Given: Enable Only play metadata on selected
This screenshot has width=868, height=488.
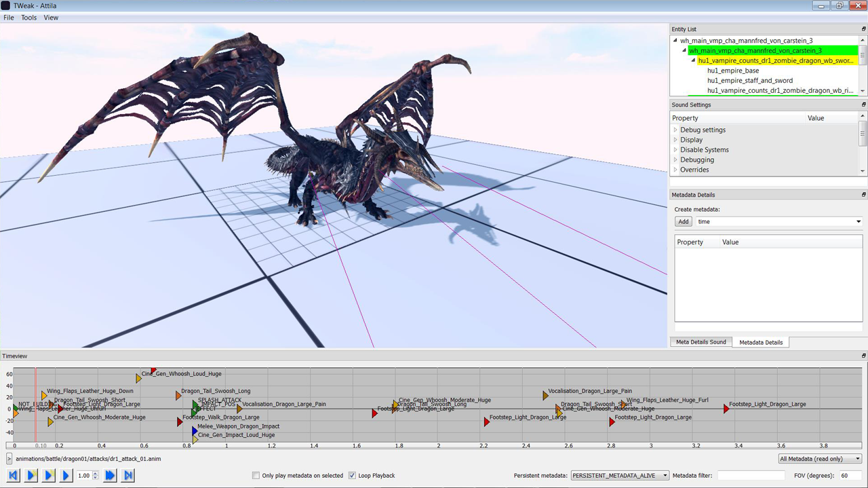Looking at the screenshot, I should pyautogui.click(x=256, y=476).
